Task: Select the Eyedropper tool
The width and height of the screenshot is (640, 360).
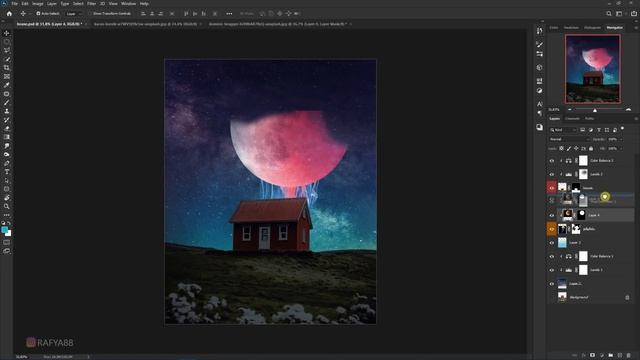Action: pos(7,85)
